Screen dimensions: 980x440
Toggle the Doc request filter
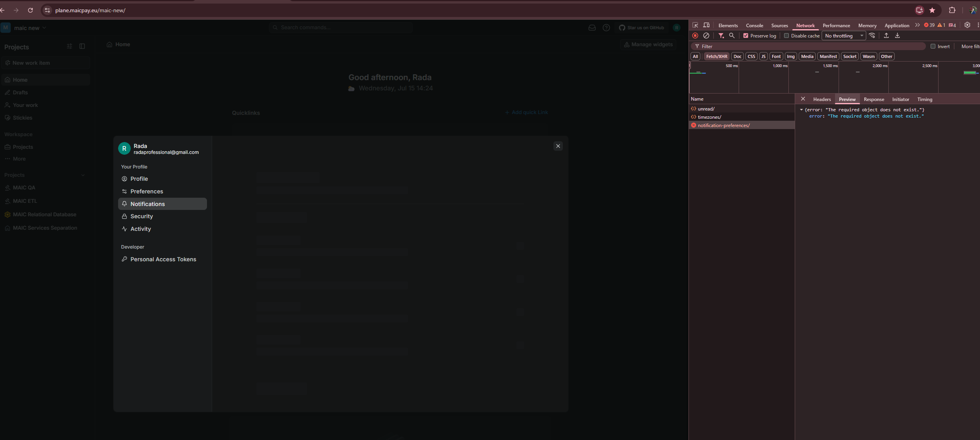point(737,56)
